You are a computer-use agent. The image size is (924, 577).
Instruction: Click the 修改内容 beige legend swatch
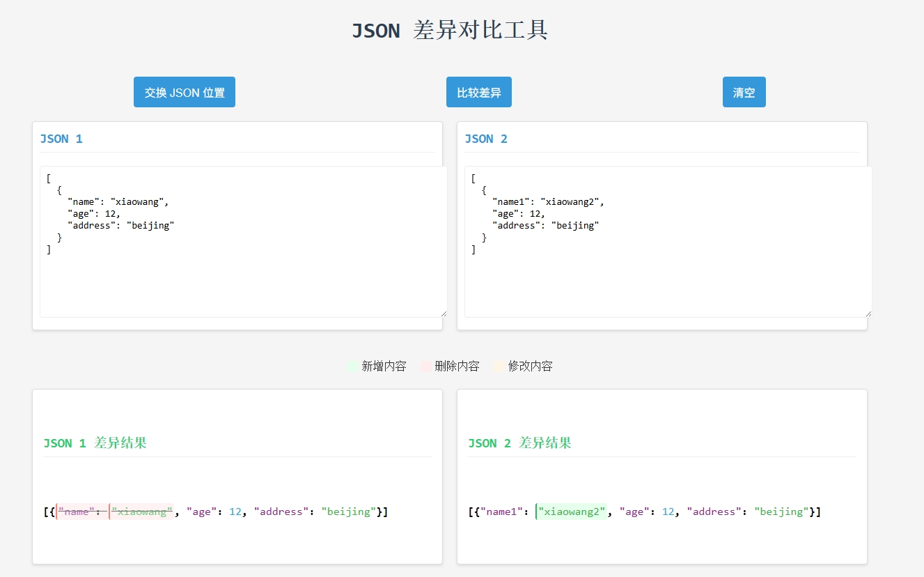[499, 367]
